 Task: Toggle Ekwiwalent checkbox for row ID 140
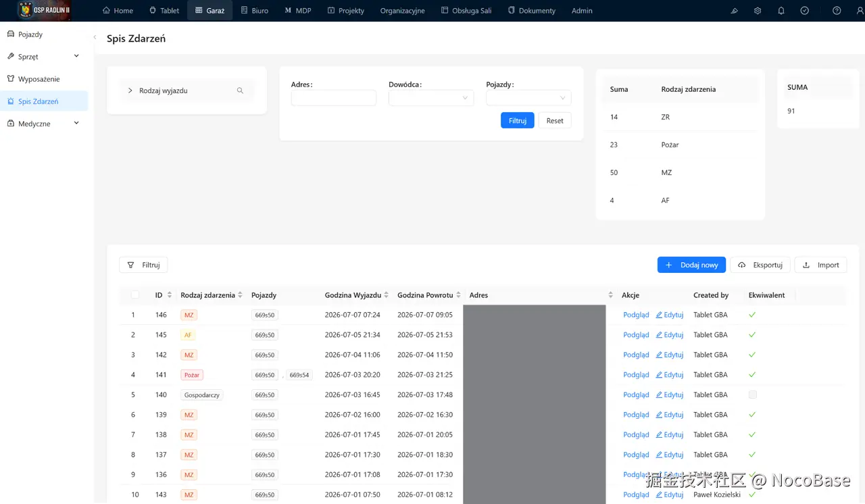[753, 395]
